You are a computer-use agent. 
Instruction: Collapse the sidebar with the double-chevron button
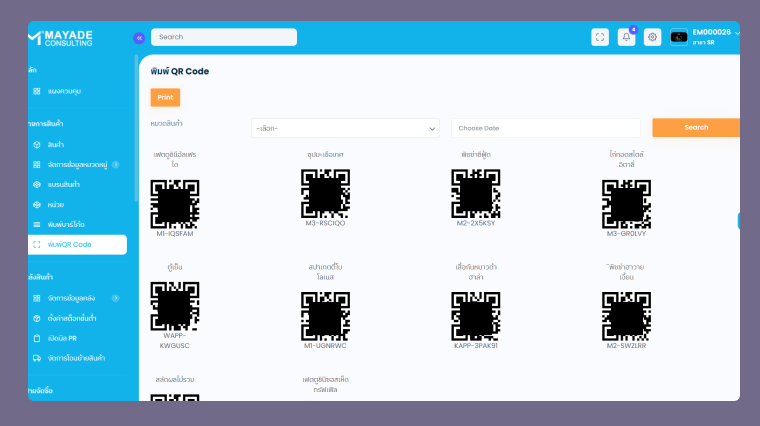pyautogui.click(x=139, y=38)
